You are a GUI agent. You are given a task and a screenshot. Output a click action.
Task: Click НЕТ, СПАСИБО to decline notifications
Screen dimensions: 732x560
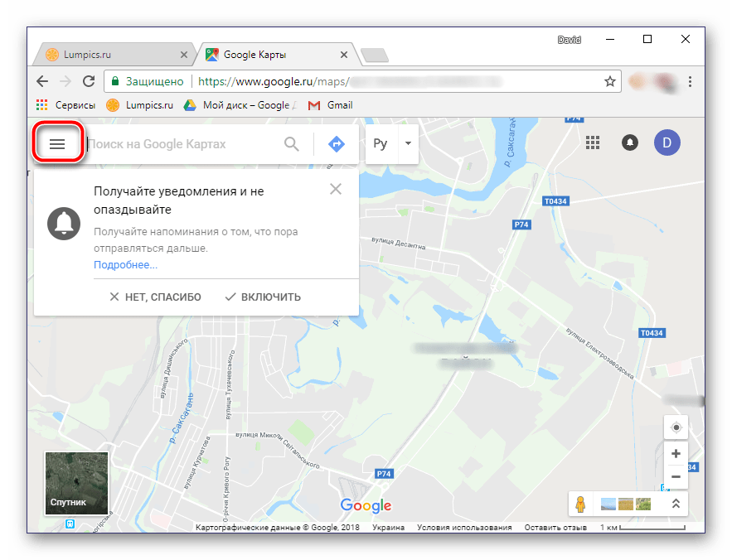[x=155, y=297]
